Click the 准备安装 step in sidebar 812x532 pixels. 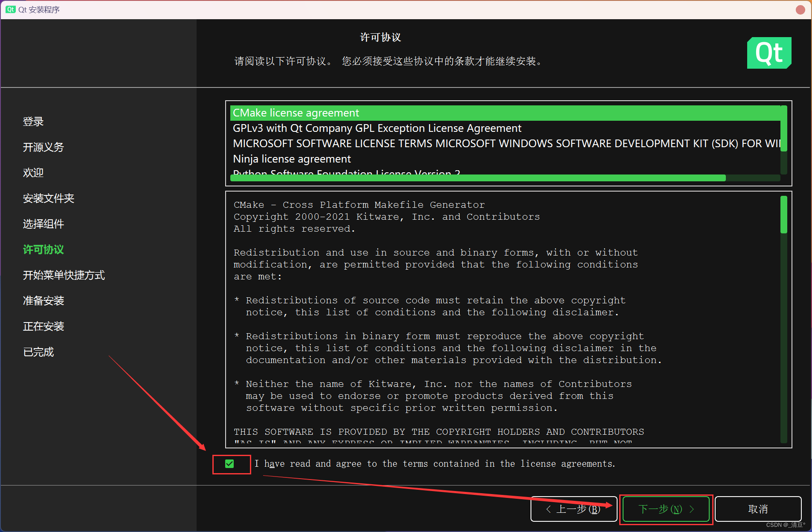[43, 301]
